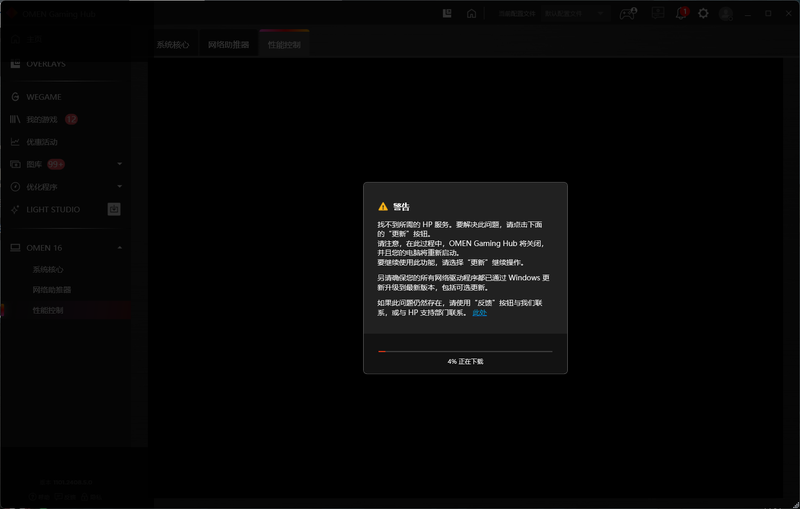Screen dimensions: 800x509
Task: Click the download progress bar
Action: 465,351
